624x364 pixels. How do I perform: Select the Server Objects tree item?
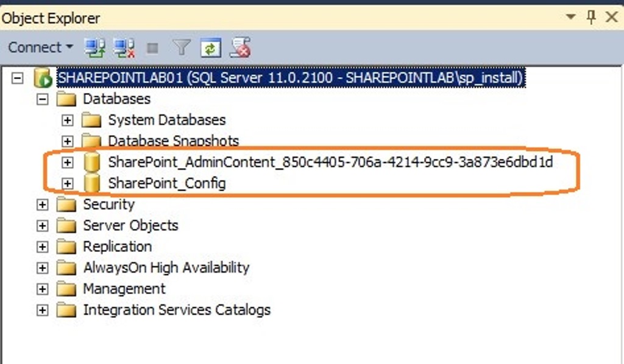(x=130, y=226)
